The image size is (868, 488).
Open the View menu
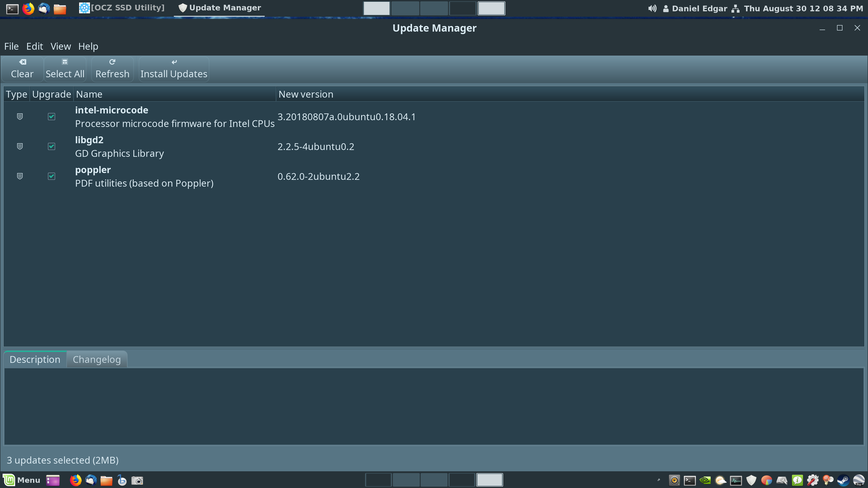tap(61, 46)
